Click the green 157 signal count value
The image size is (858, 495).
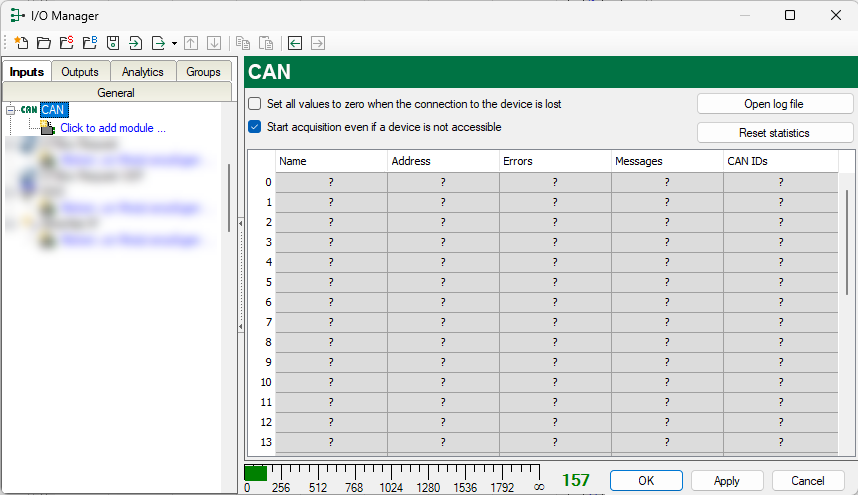click(x=576, y=480)
